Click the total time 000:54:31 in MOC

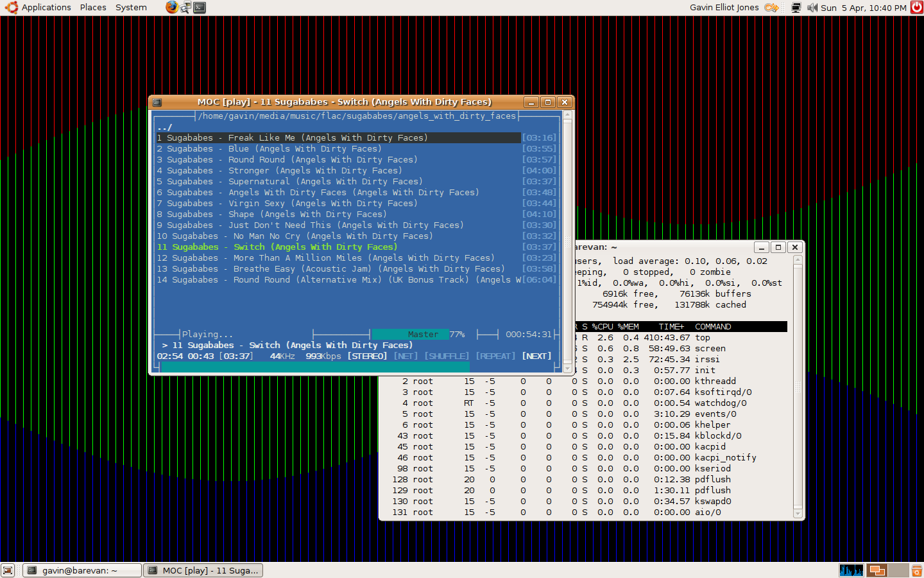(529, 335)
